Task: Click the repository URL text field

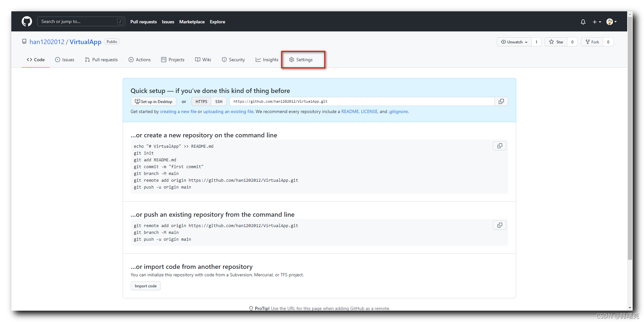Action: 362,101
